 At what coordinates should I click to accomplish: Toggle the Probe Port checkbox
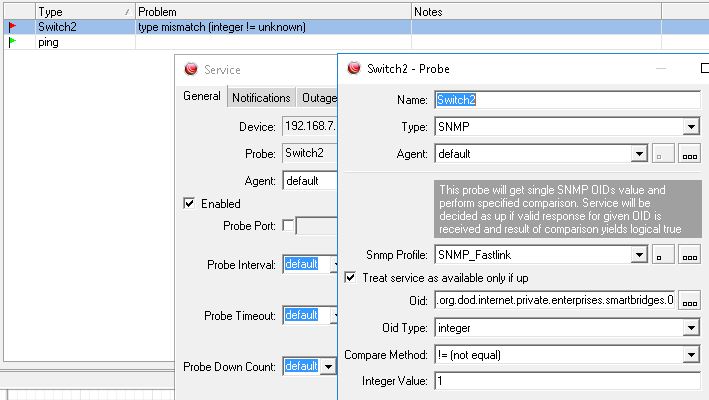click(x=288, y=225)
